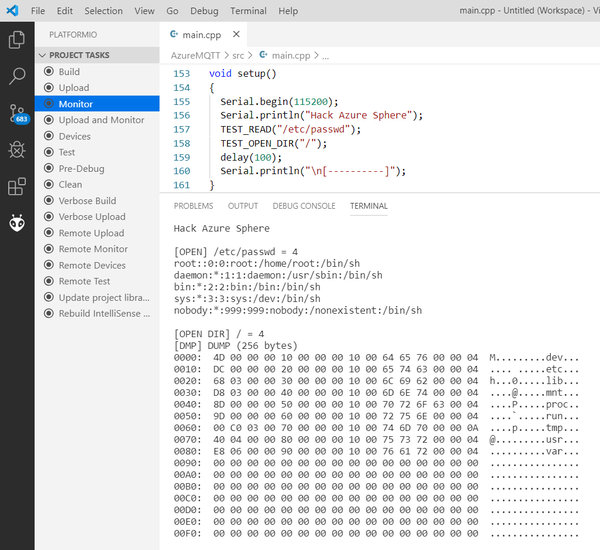Open the Debug view bug icon
Screen dimensions: 600x550
tap(17, 150)
